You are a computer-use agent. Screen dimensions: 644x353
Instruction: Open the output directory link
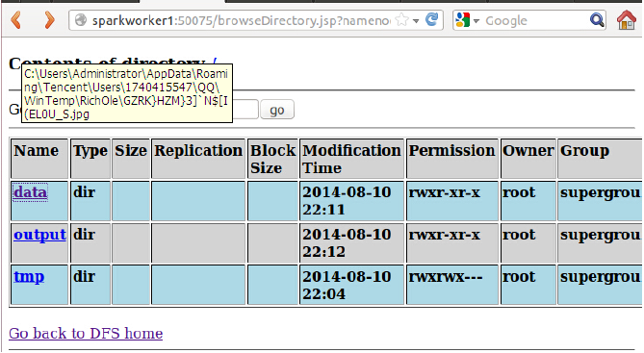39,235
